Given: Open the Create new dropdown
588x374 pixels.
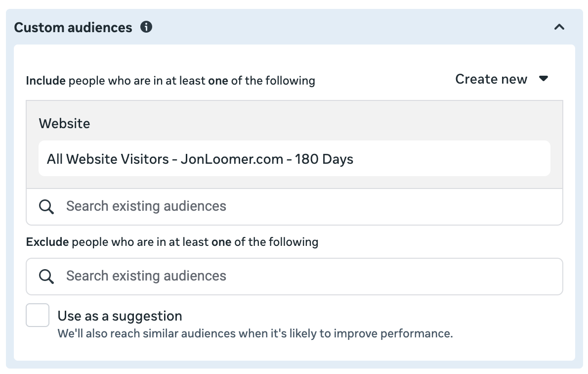Looking at the screenshot, I should 491,79.
